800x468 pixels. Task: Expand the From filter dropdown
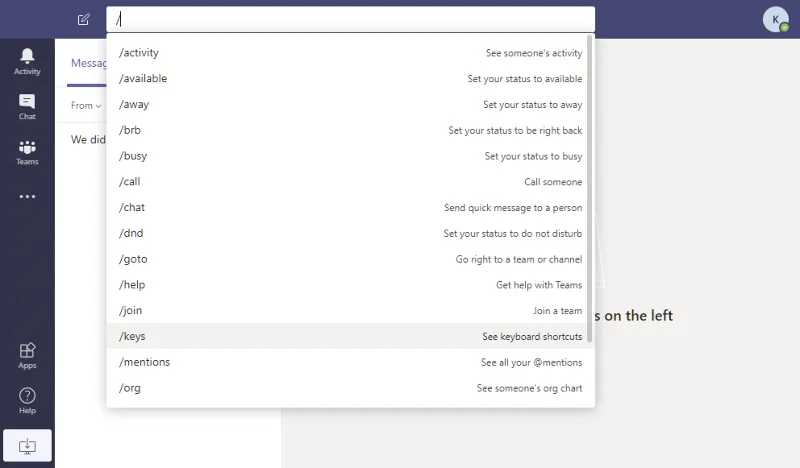point(86,106)
